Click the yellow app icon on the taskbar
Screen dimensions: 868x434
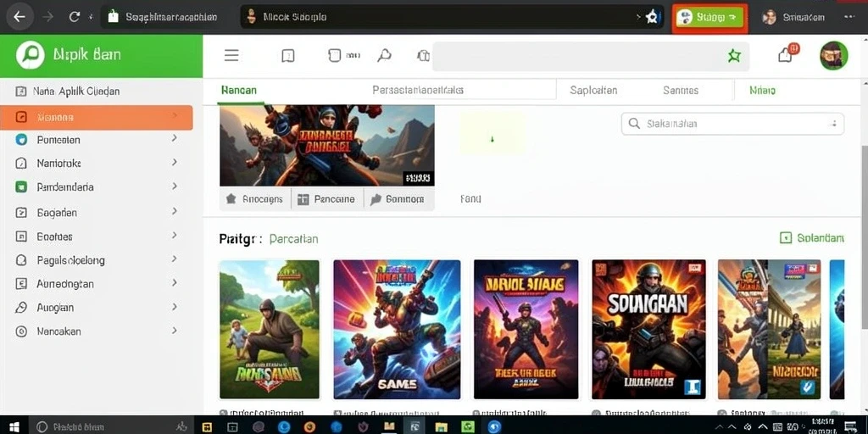point(207,427)
